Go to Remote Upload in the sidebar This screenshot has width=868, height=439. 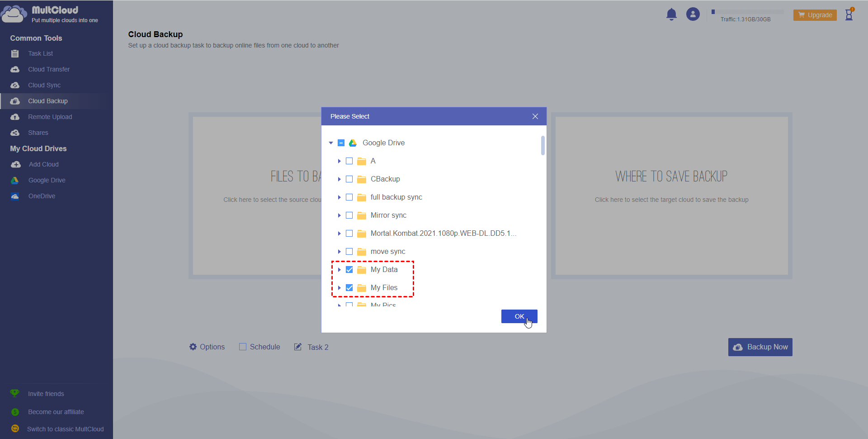(50, 117)
